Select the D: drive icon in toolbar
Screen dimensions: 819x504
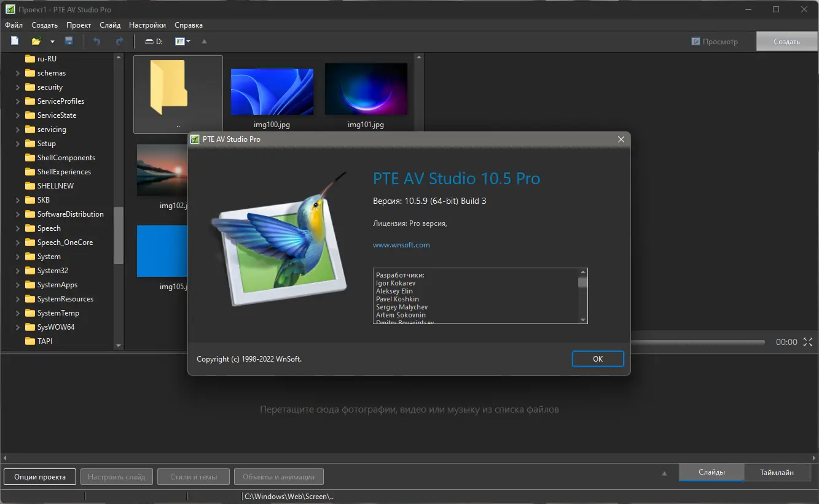154,41
